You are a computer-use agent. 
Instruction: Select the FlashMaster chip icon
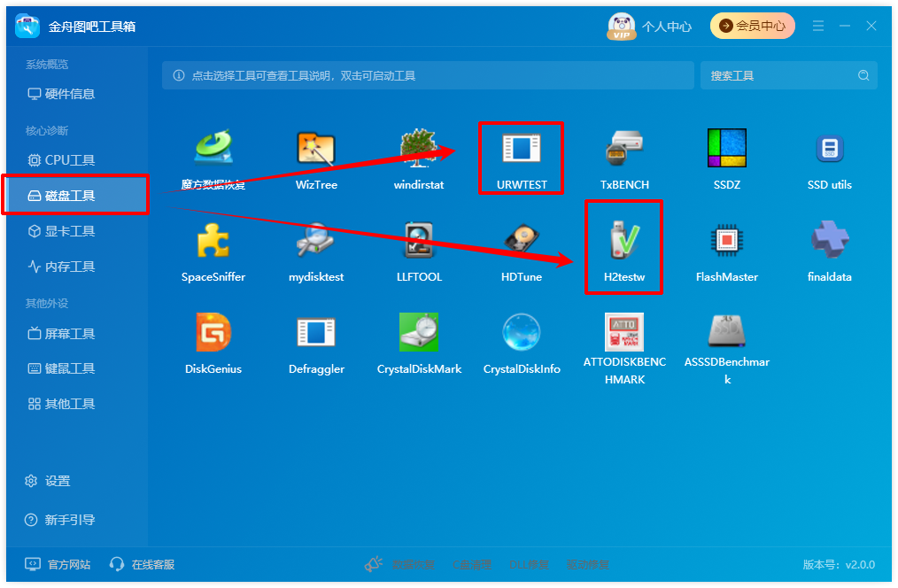tap(727, 240)
